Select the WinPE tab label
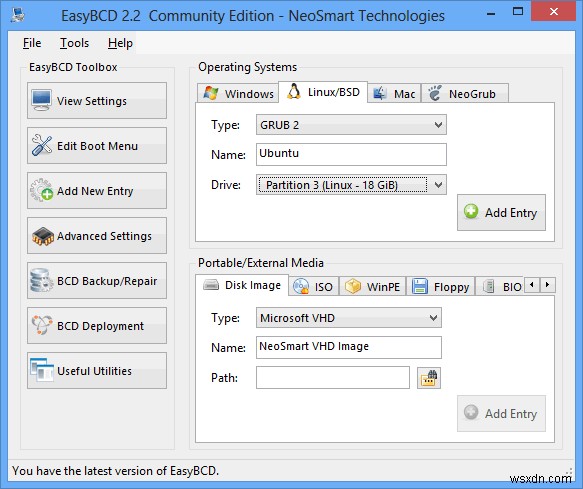 coord(383,287)
